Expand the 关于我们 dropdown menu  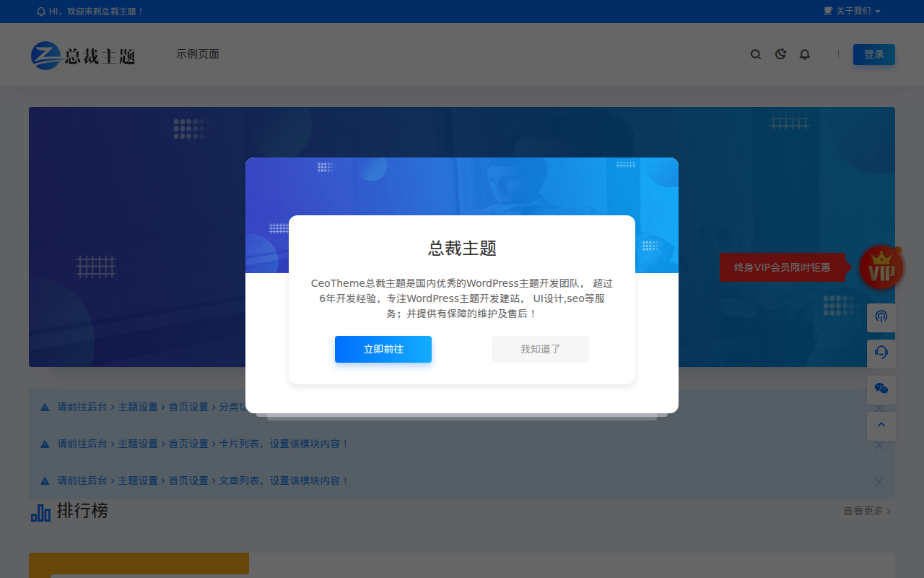(x=853, y=12)
